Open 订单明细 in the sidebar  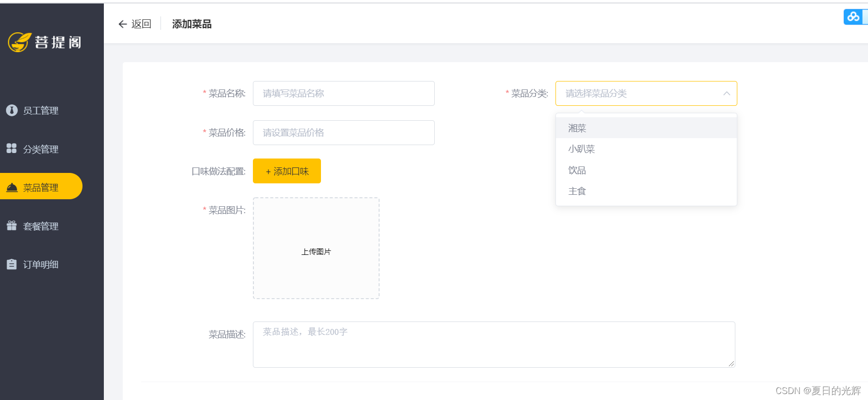[x=41, y=264]
